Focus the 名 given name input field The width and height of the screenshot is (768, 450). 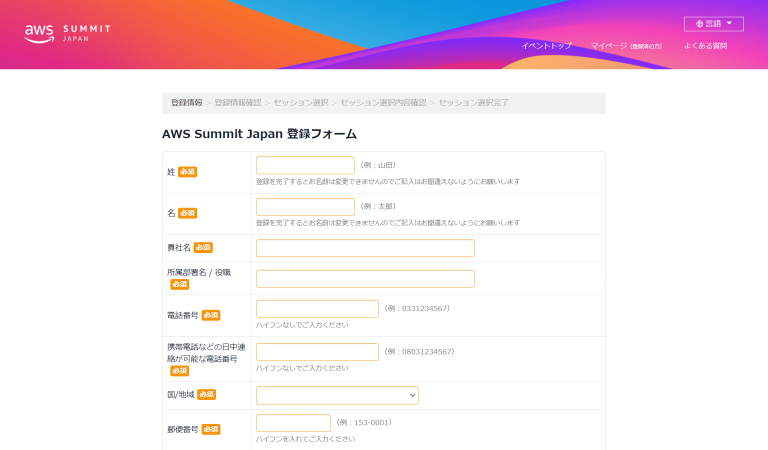(305, 207)
